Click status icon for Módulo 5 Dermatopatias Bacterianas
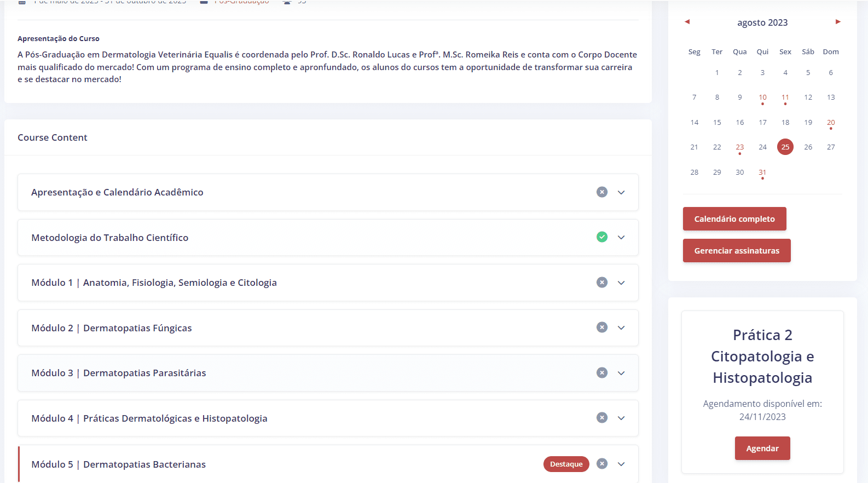This screenshot has width=868, height=483. (x=601, y=464)
